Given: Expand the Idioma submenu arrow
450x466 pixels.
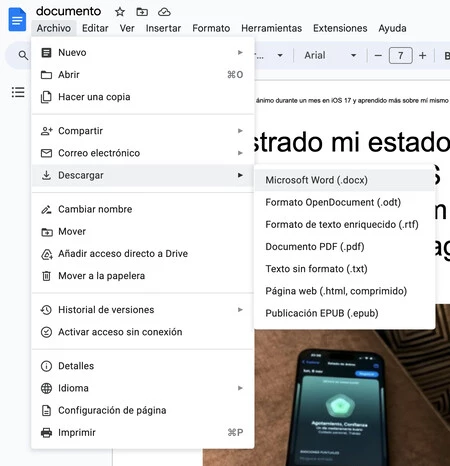Looking at the screenshot, I should (x=240, y=388).
